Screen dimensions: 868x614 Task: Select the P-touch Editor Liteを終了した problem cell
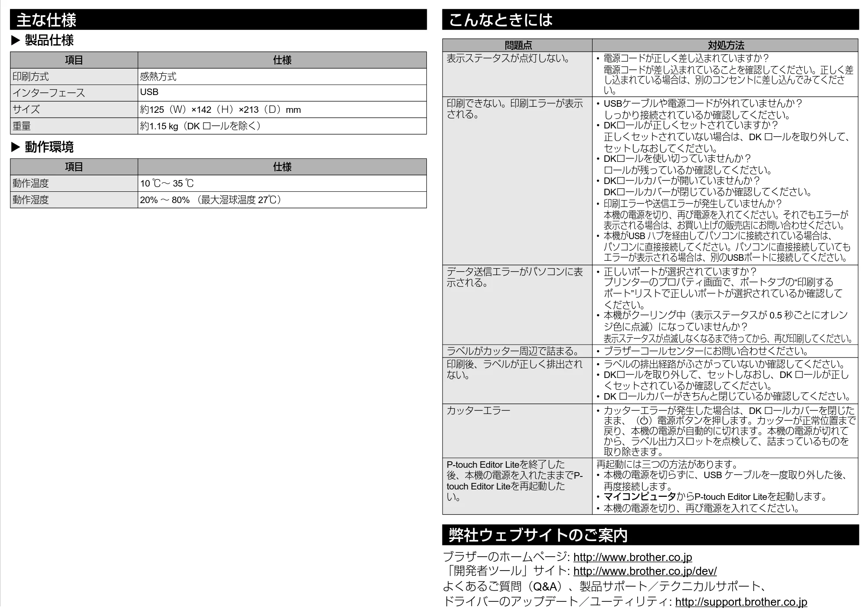click(518, 486)
